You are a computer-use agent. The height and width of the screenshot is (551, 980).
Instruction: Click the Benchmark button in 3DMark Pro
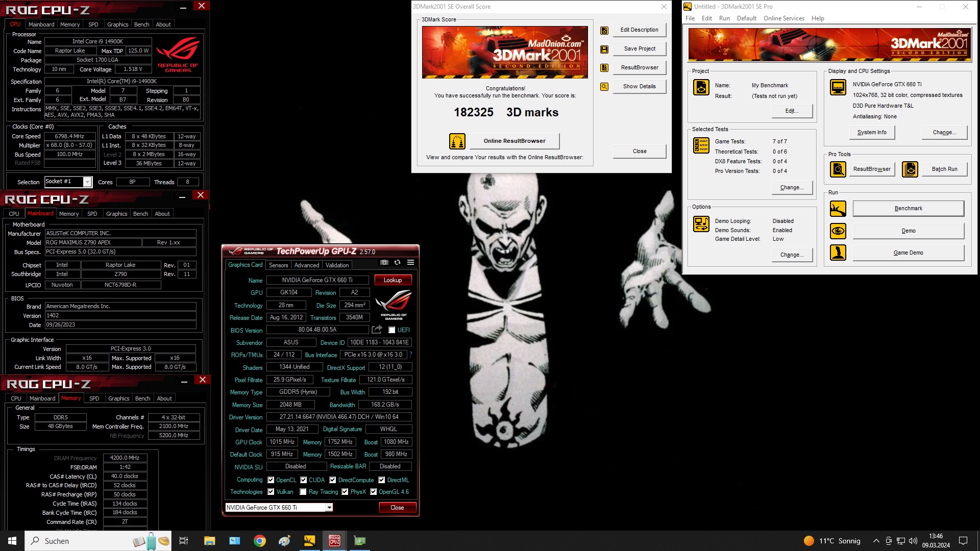pyautogui.click(x=908, y=208)
